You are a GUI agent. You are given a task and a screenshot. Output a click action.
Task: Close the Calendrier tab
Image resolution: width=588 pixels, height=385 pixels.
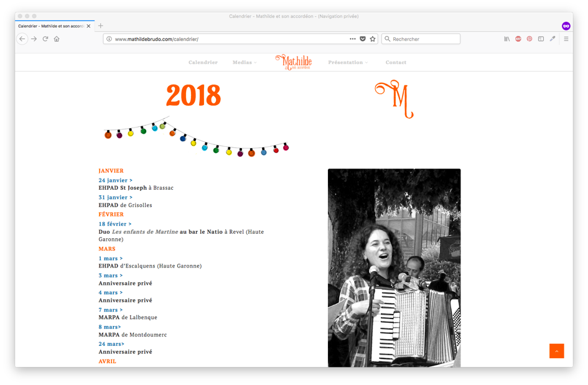pyautogui.click(x=88, y=26)
